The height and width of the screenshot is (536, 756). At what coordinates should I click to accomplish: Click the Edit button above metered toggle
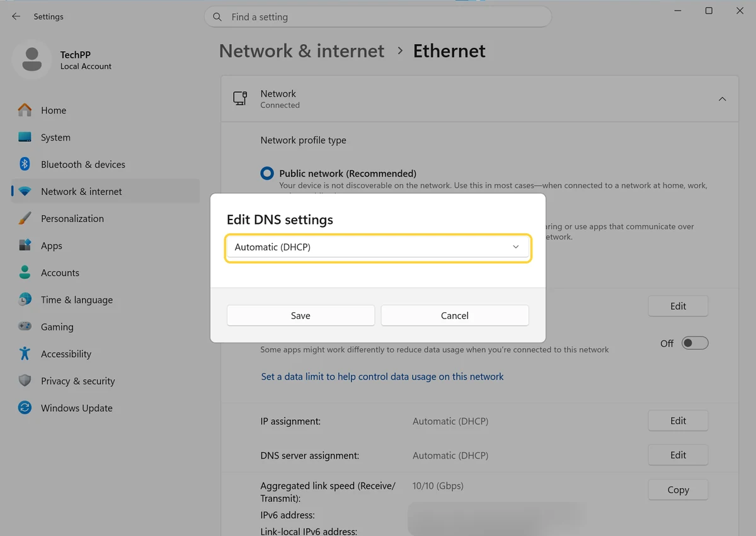pos(678,306)
